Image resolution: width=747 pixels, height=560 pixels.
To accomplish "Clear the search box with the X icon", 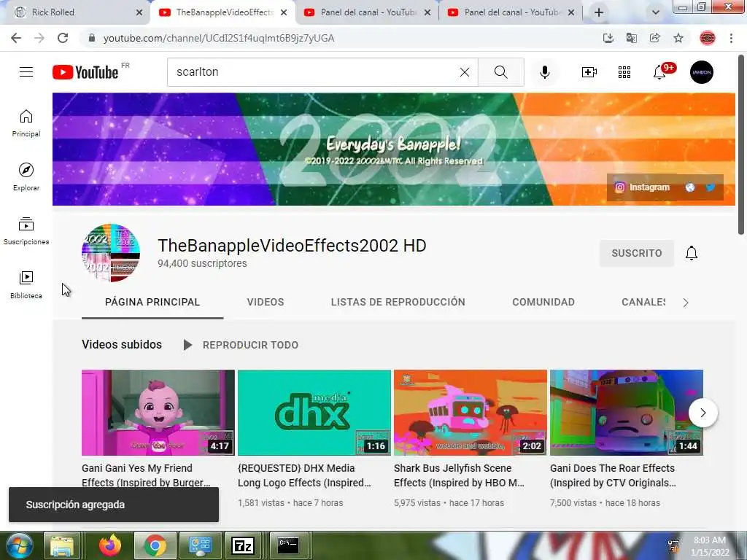I will click(465, 72).
